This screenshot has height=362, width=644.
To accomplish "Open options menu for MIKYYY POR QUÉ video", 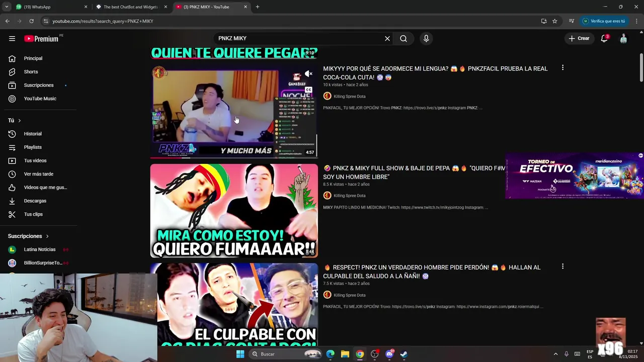I will point(562,68).
